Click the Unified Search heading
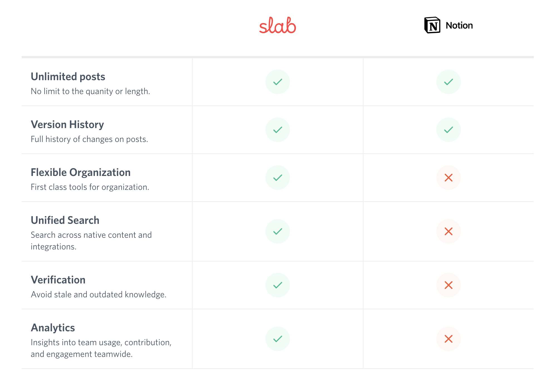Image resolution: width=551 pixels, height=392 pixels. (x=65, y=220)
